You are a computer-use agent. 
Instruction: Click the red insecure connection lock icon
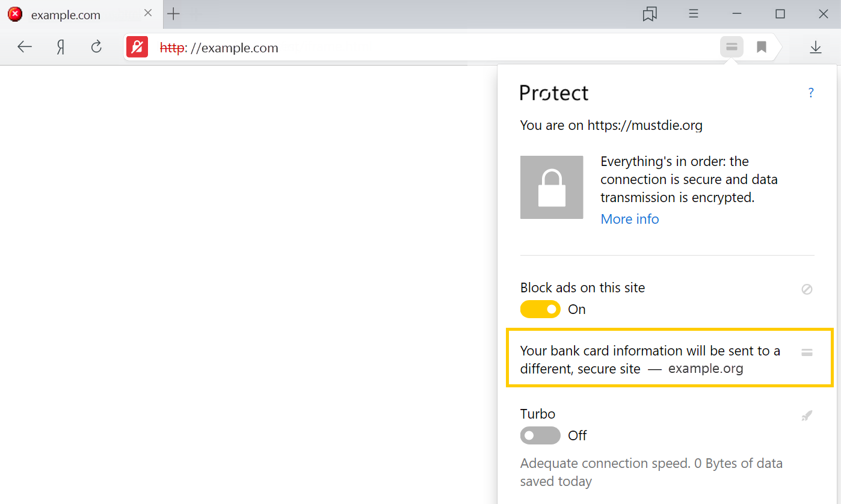pyautogui.click(x=137, y=47)
